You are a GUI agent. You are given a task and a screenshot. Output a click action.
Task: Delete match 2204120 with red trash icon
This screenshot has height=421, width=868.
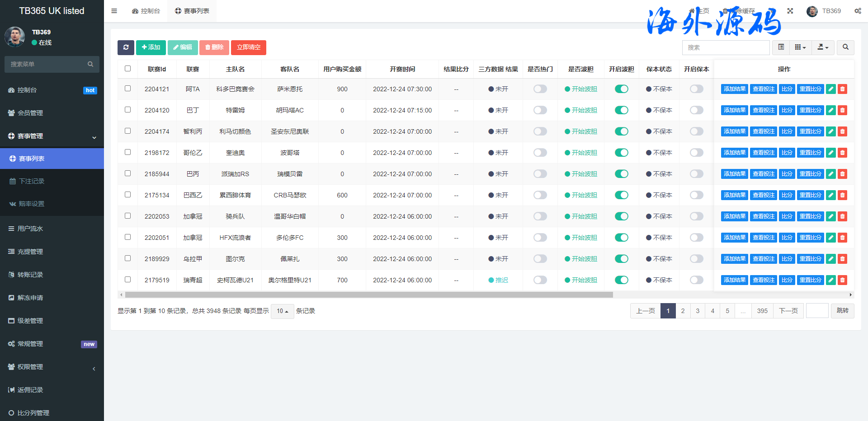tap(842, 111)
